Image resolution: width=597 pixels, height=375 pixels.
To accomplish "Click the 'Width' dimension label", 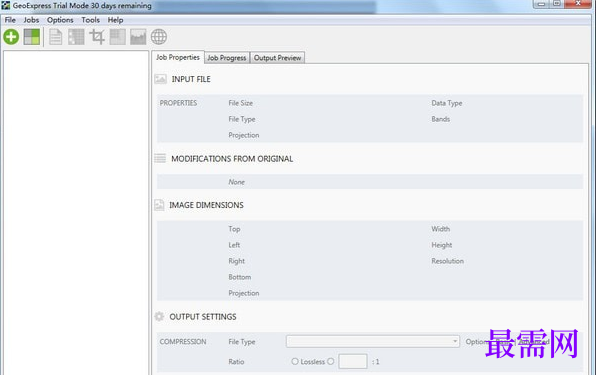I will point(441,229).
